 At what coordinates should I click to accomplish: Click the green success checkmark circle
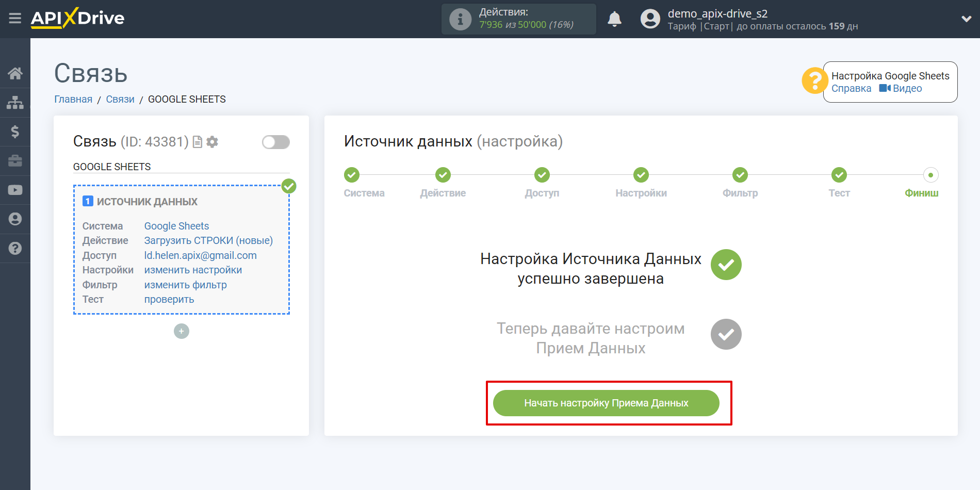click(726, 265)
